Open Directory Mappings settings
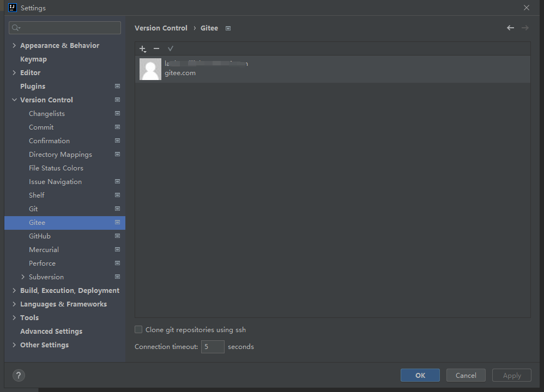 (61, 155)
